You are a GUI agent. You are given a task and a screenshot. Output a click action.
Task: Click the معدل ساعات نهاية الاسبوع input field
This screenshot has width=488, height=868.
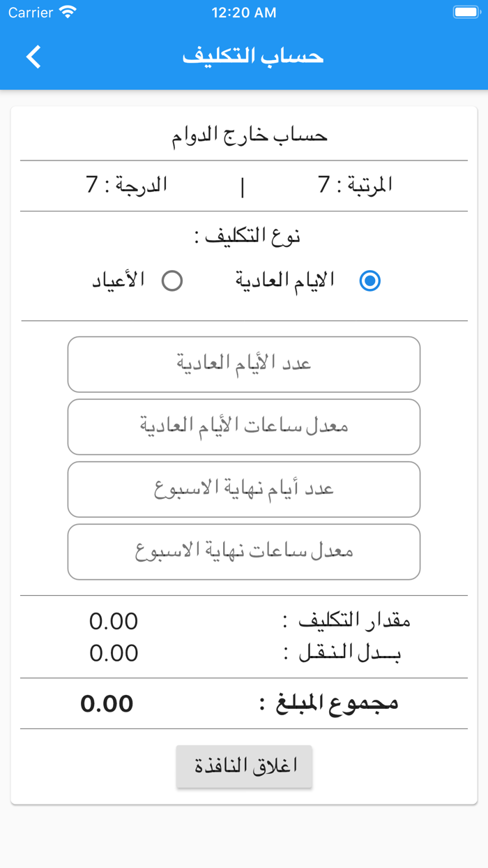[x=244, y=551]
